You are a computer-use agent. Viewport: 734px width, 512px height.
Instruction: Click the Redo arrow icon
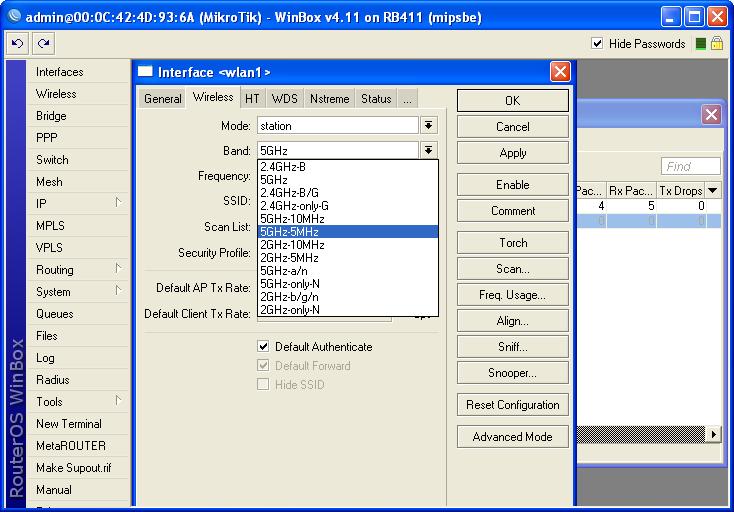[44, 44]
